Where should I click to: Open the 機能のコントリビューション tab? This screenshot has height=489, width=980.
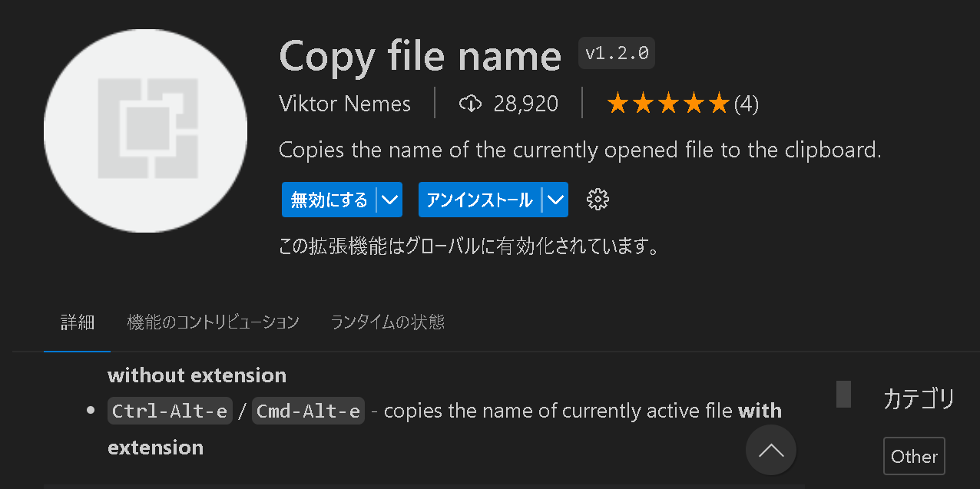click(x=213, y=322)
